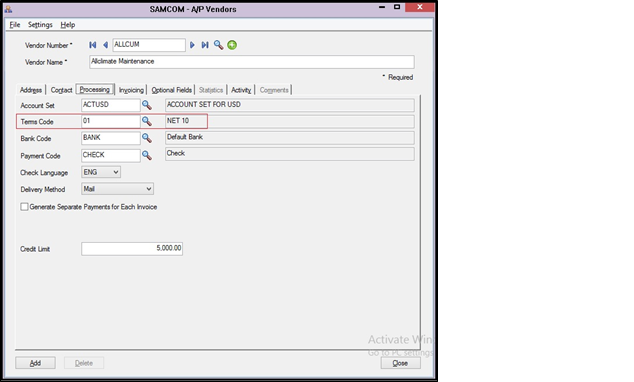The height and width of the screenshot is (382, 634).
Task: Click the Credit Limit field
Action: pos(132,249)
